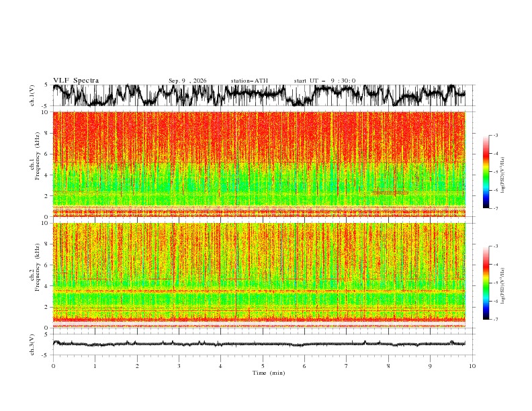Click the ch.3(V) waveform trace panel
This screenshot has width=532, height=411.
point(259,345)
